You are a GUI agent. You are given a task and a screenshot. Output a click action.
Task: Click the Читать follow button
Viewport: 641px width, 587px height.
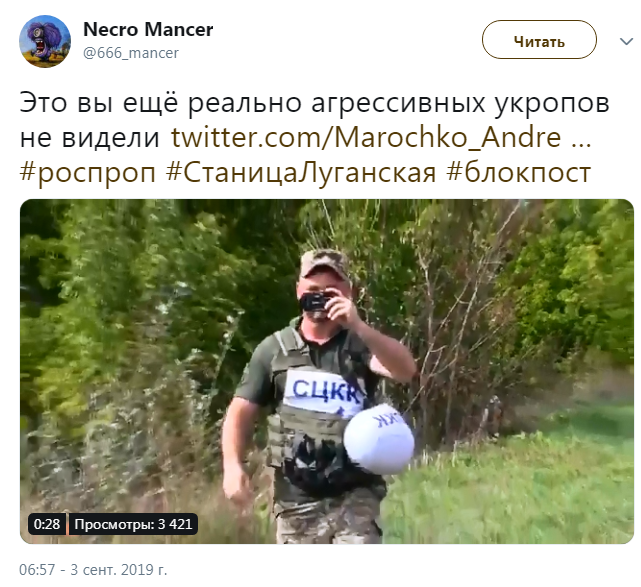[539, 40]
